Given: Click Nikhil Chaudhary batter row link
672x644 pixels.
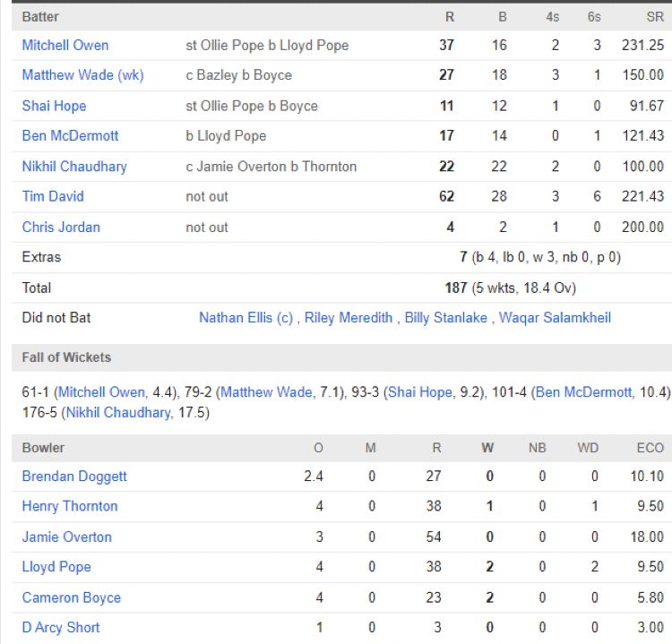Looking at the screenshot, I should pyautogui.click(x=74, y=166).
